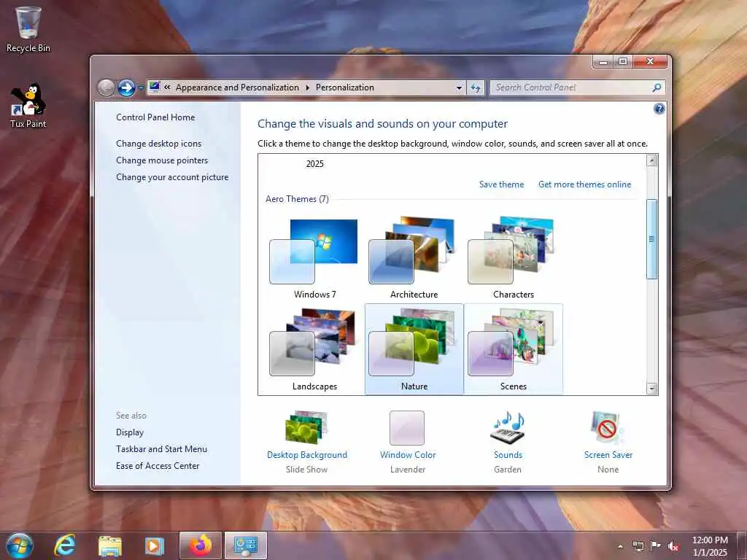Click the Save theme link
This screenshot has width=747, height=560.
click(x=501, y=184)
